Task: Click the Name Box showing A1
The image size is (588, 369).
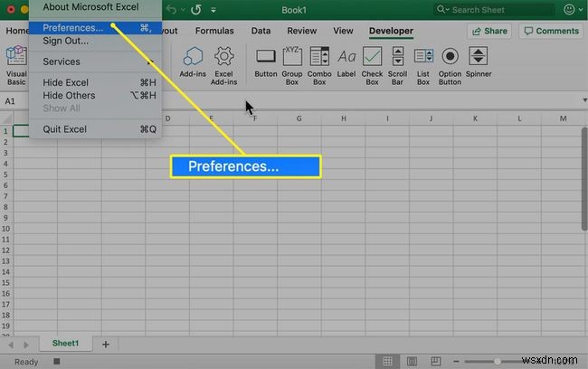Action: pos(14,101)
